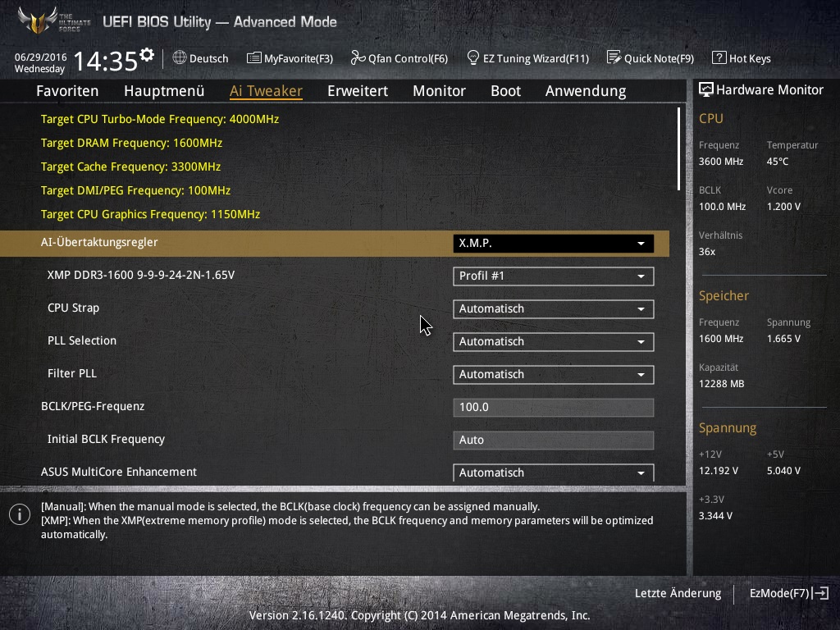Click the 45°C temperature value
This screenshot has width=840, height=630.
tap(778, 162)
